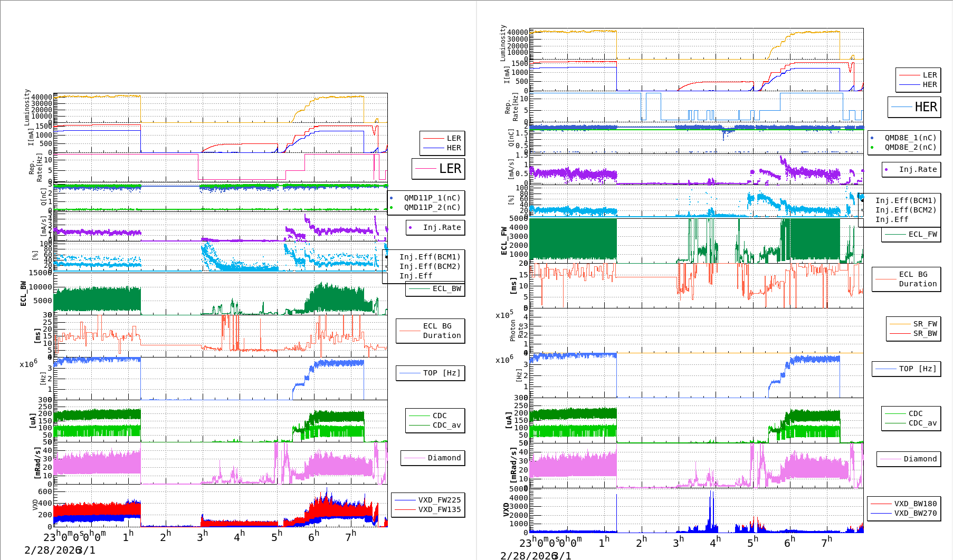Select the large HER legend box
Viewport: 953px width, 560px height.
point(914,107)
